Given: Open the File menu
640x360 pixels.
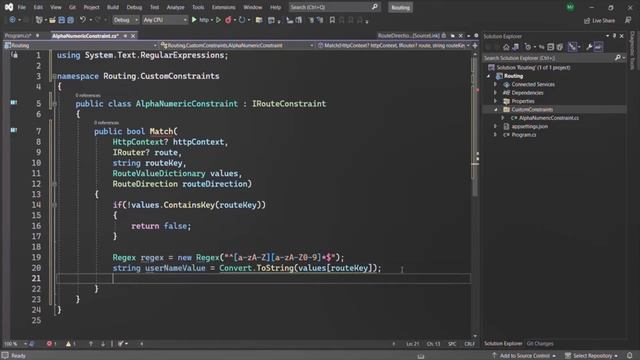Looking at the screenshot, I should tap(22, 7).
